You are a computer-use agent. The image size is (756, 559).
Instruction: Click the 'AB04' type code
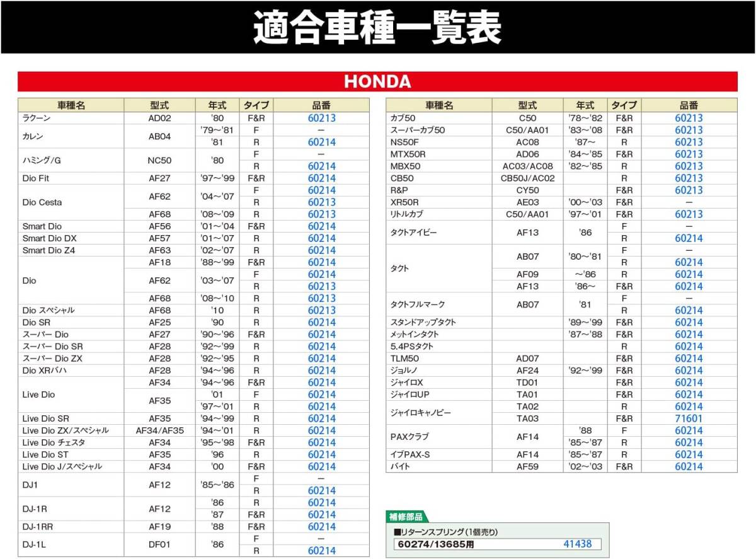[x=159, y=136]
